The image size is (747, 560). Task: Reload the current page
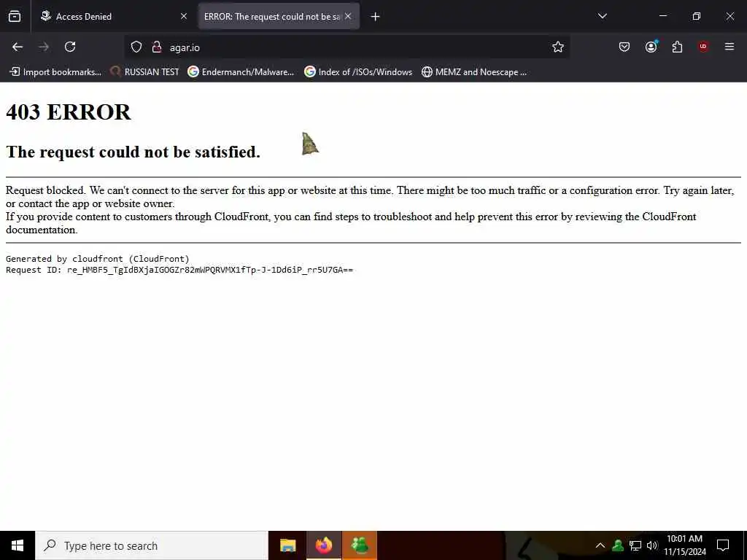click(x=70, y=47)
